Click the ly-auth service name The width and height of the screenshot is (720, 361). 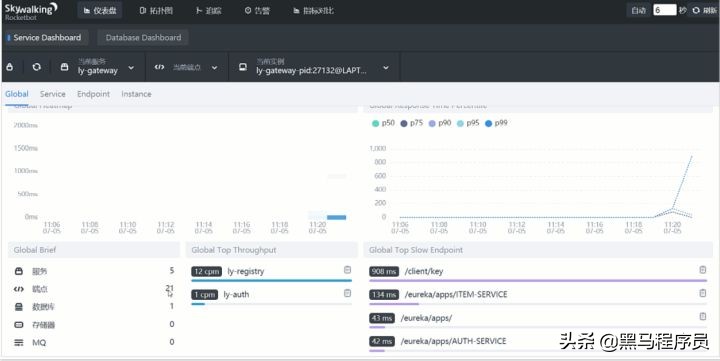236,294
